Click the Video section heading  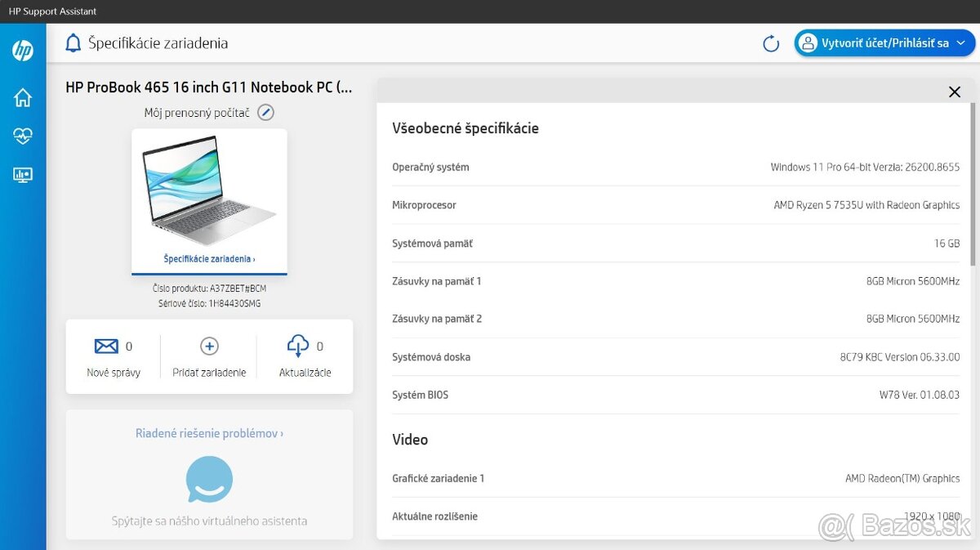click(410, 440)
